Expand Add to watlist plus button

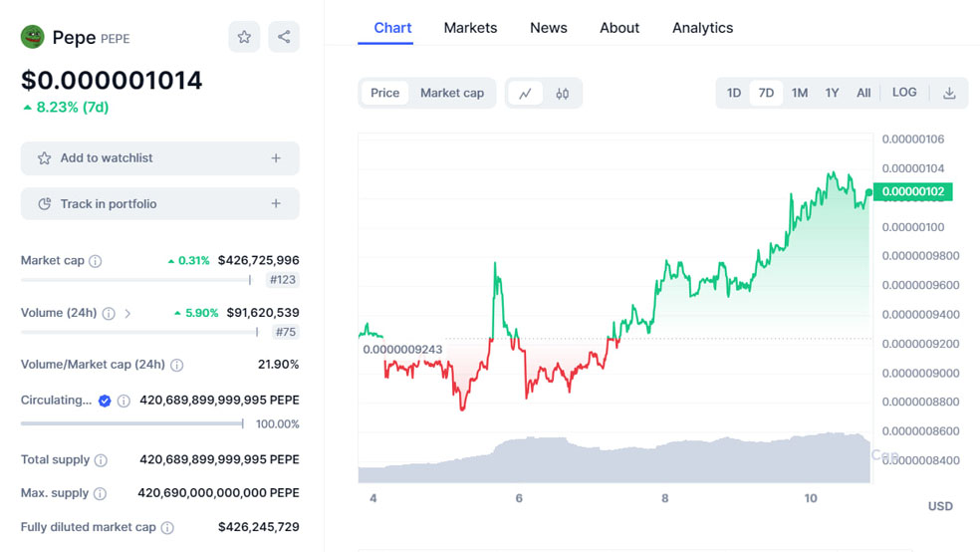click(276, 158)
